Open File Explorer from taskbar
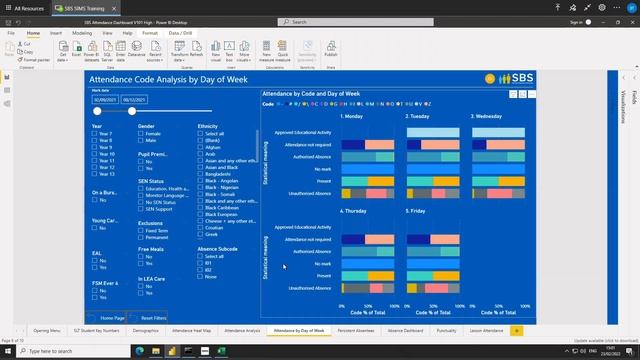 coord(156,351)
